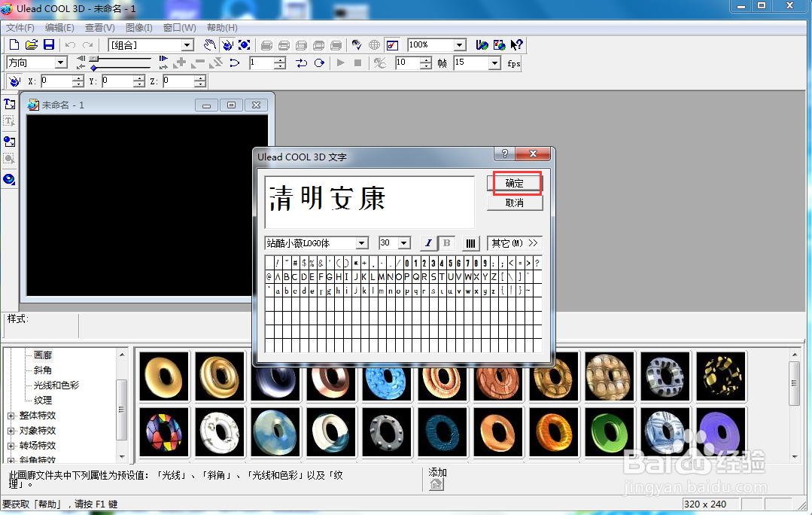Open the font name dropdown 站酷小薇LOGO体

(362, 243)
